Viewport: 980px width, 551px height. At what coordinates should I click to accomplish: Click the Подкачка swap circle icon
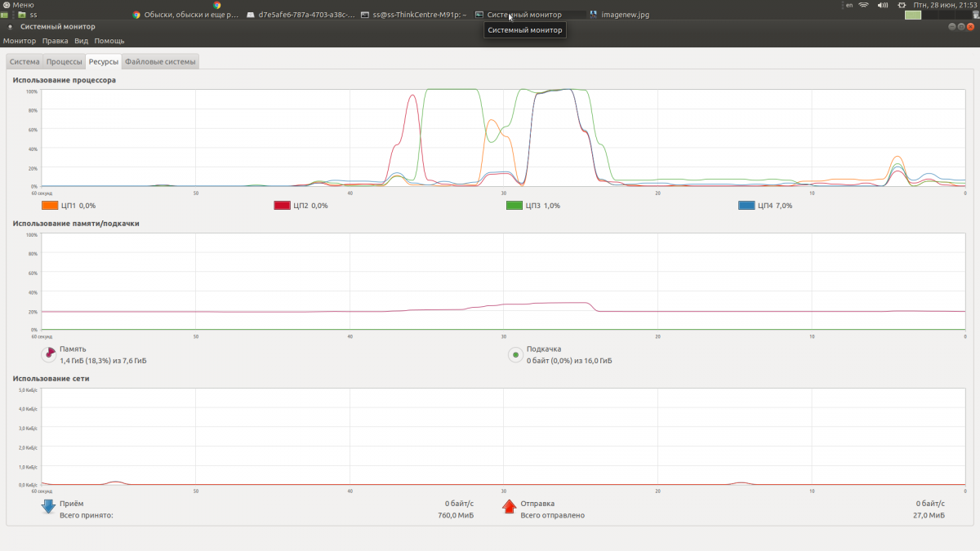coord(515,354)
